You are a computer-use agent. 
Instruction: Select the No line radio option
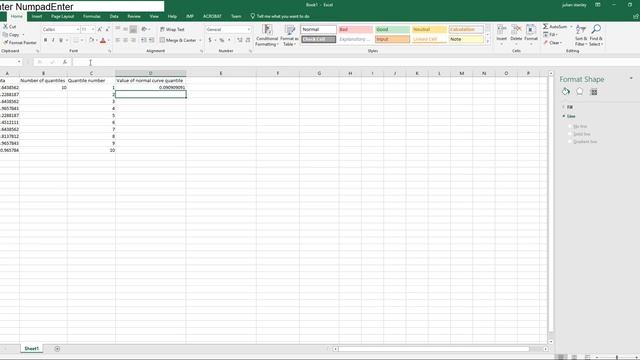(571, 127)
